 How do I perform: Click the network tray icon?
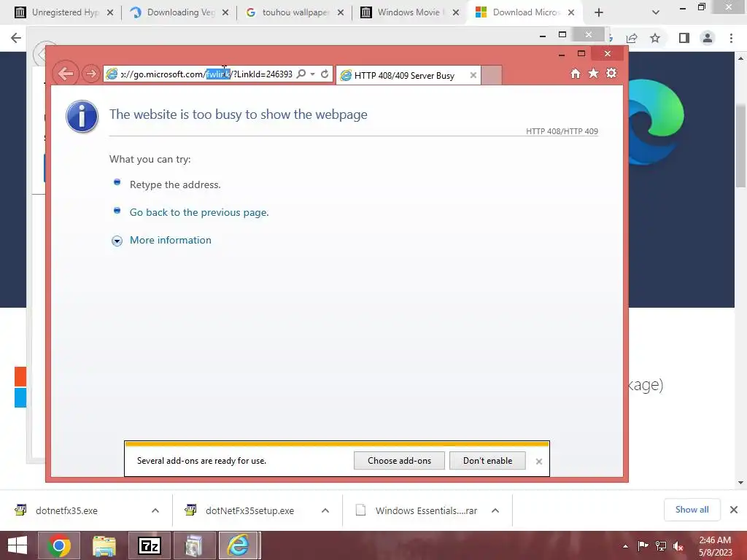pos(661,546)
